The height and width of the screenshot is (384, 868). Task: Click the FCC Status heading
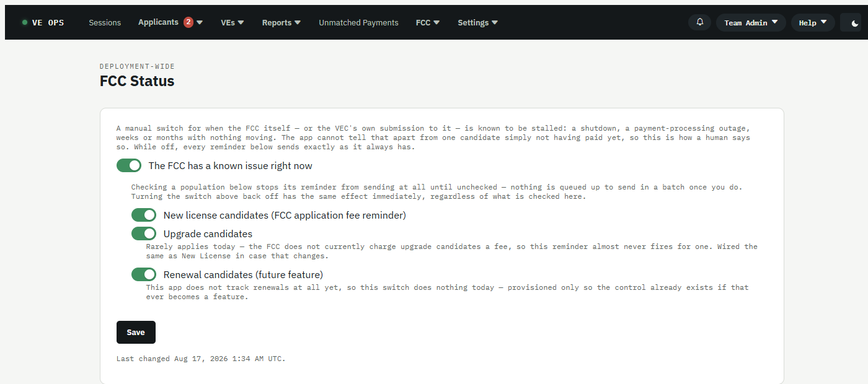pyautogui.click(x=137, y=81)
